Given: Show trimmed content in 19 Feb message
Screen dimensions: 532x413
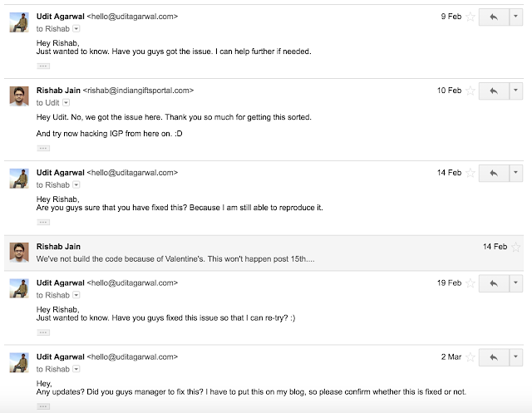Looking at the screenshot, I should pyautogui.click(x=44, y=332).
